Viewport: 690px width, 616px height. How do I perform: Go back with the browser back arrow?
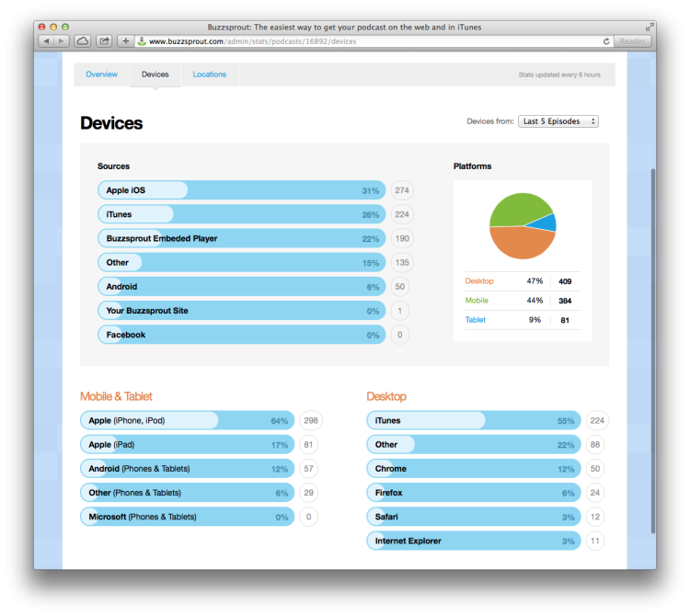tap(46, 41)
